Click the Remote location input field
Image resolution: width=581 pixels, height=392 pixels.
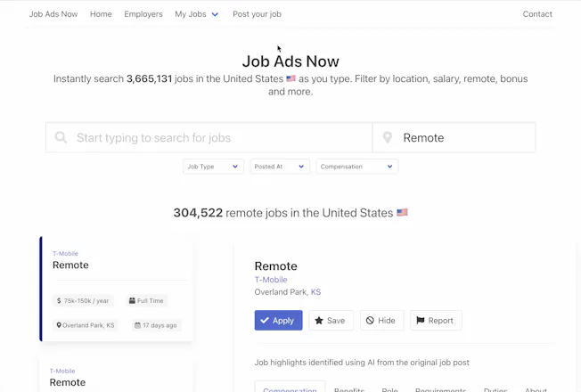(454, 137)
